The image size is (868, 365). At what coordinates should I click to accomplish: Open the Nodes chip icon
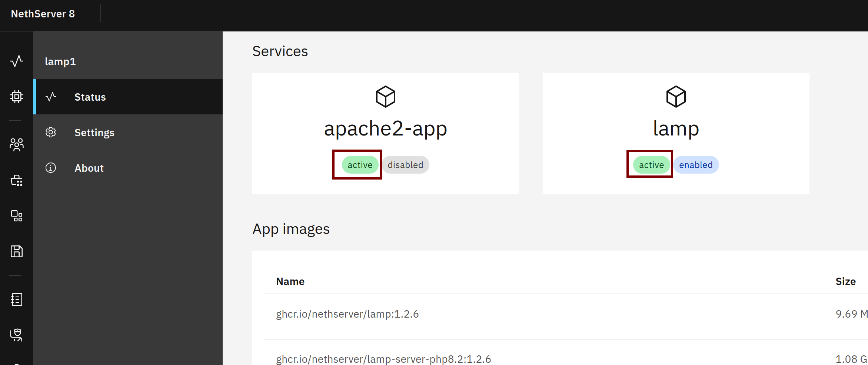pyautogui.click(x=16, y=97)
